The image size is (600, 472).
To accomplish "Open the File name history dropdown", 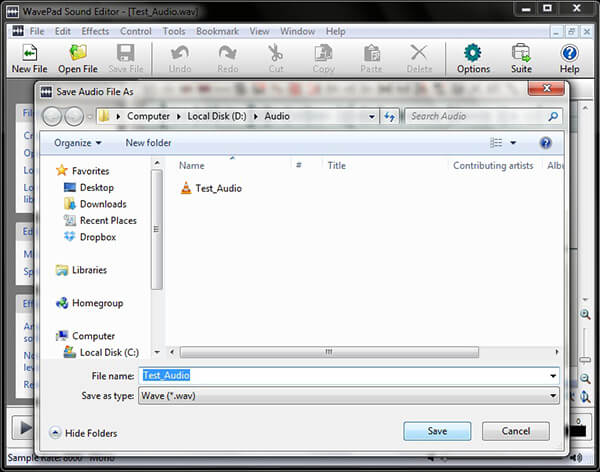I will (553, 376).
